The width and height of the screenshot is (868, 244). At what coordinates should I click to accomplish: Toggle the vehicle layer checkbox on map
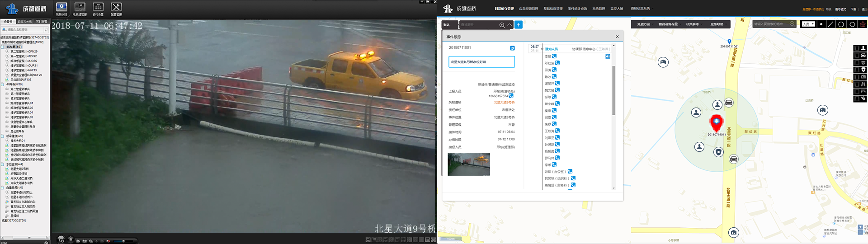click(856, 55)
